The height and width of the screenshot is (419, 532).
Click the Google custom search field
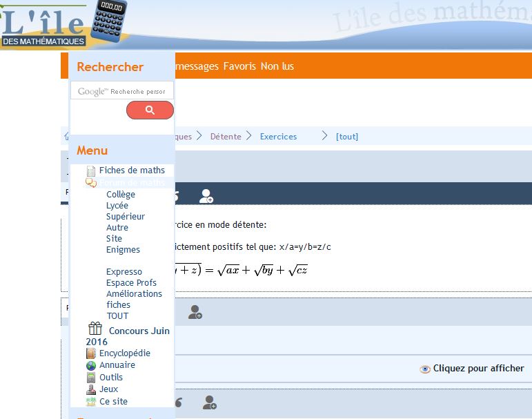(122, 91)
